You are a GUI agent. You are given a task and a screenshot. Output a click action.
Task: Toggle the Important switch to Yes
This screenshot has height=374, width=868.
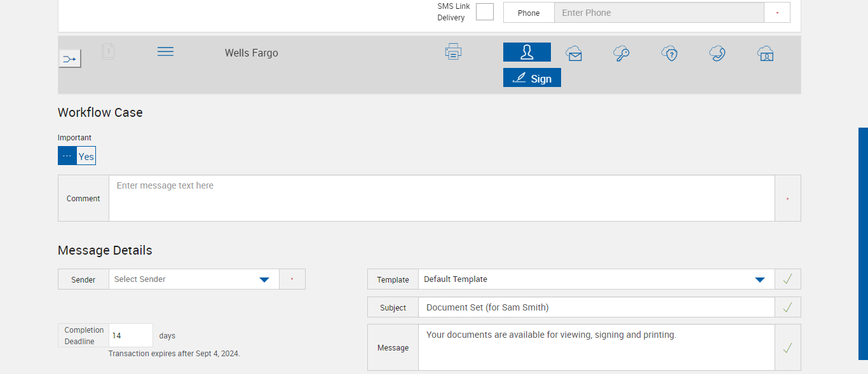pyautogui.click(x=86, y=156)
